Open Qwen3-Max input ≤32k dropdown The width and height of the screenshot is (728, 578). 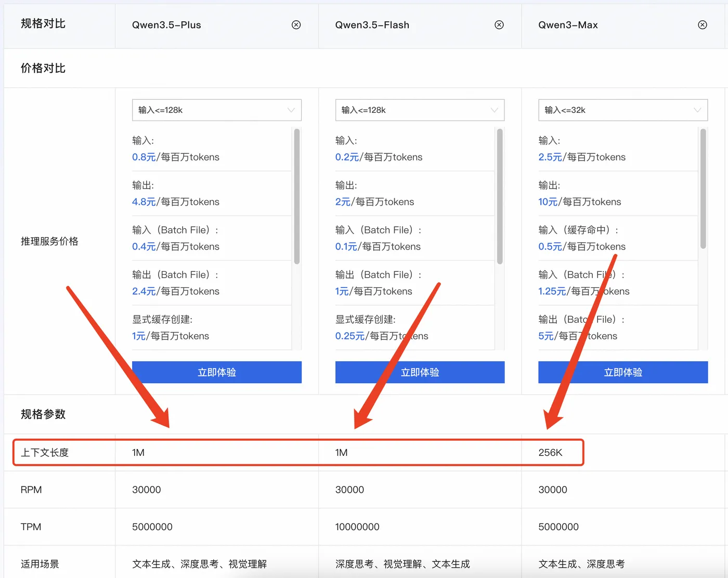(x=623, y=110)
